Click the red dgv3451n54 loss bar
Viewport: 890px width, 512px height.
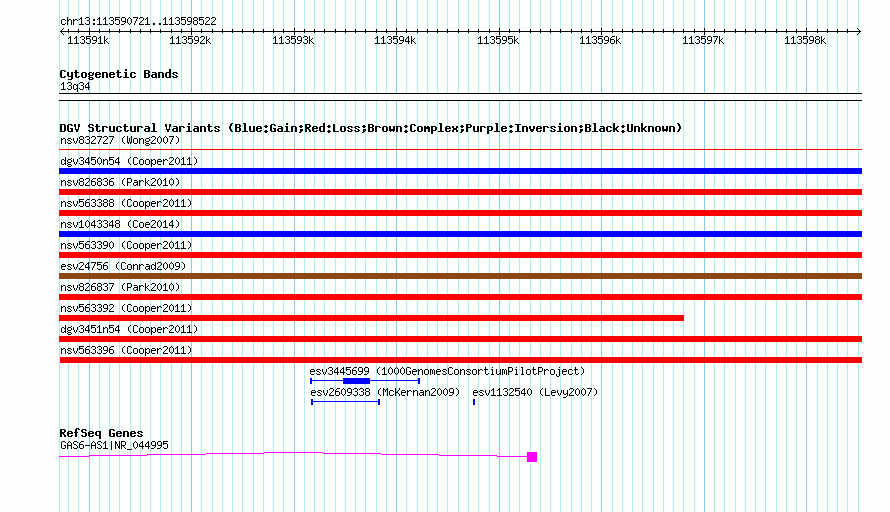point(460,339)
